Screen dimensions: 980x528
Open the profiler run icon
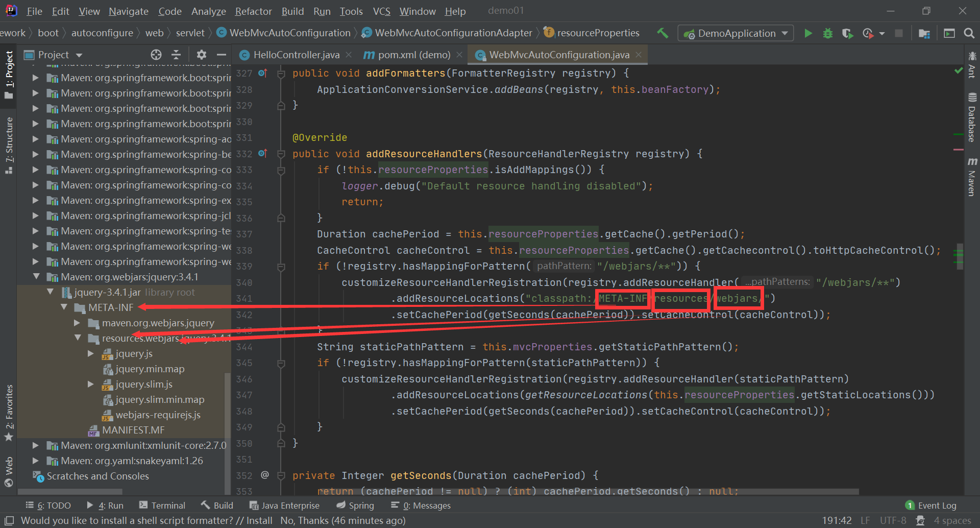[868, 33]
